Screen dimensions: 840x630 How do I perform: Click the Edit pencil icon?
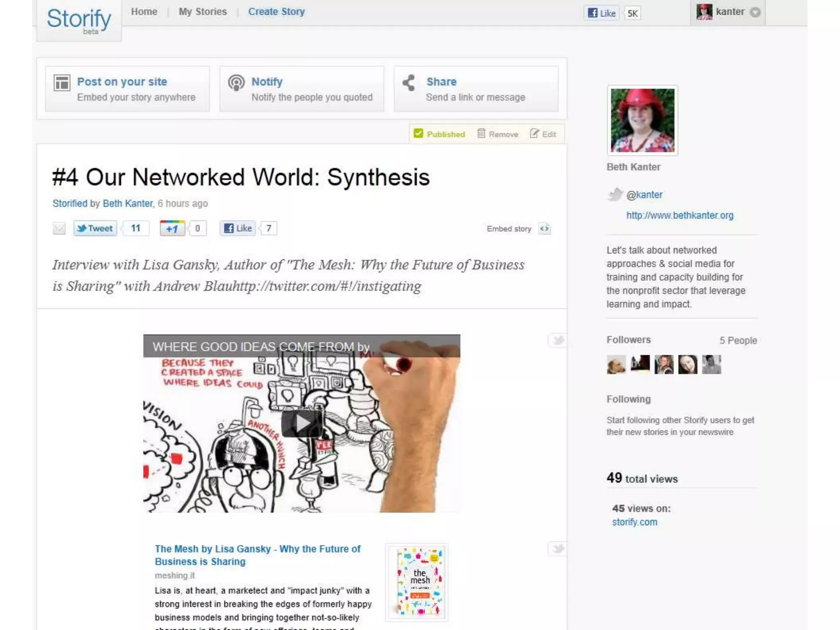(534, 134)
